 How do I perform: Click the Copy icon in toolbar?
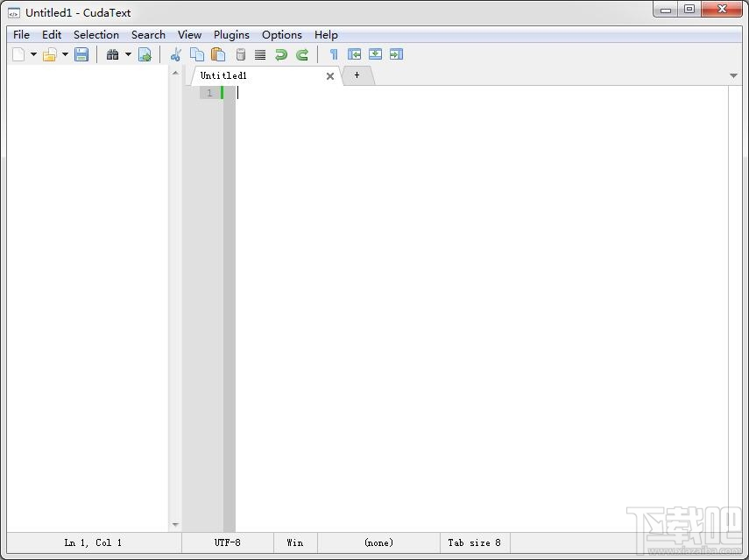coord(197,54)
